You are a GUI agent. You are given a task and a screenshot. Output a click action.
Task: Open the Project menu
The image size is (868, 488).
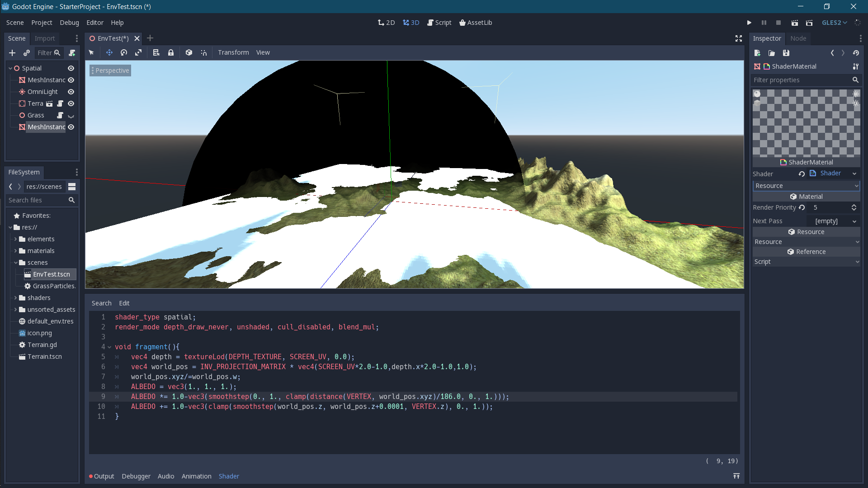tap(42, 23)
